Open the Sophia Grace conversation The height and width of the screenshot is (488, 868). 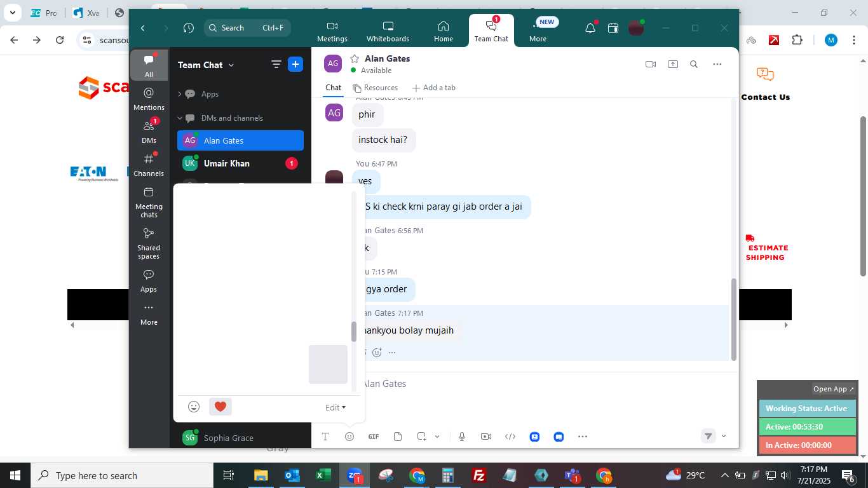(x=240, y=438)
